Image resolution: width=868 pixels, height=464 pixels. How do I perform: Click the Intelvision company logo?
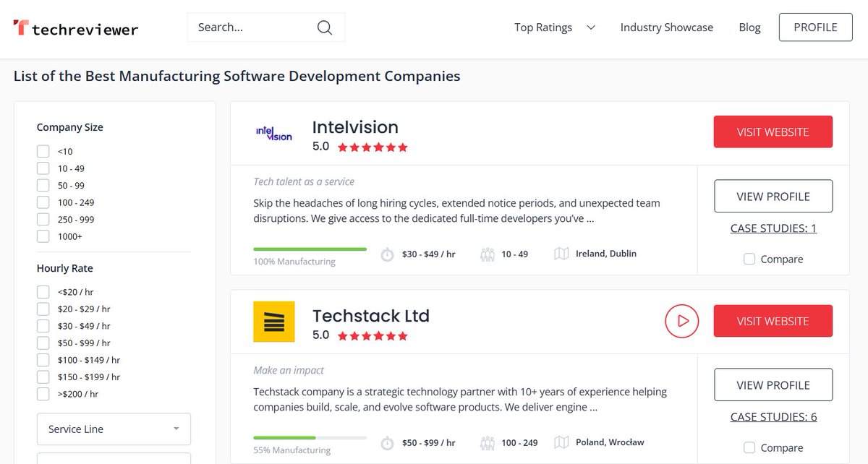pyautogui.click(x=274, y=134)
